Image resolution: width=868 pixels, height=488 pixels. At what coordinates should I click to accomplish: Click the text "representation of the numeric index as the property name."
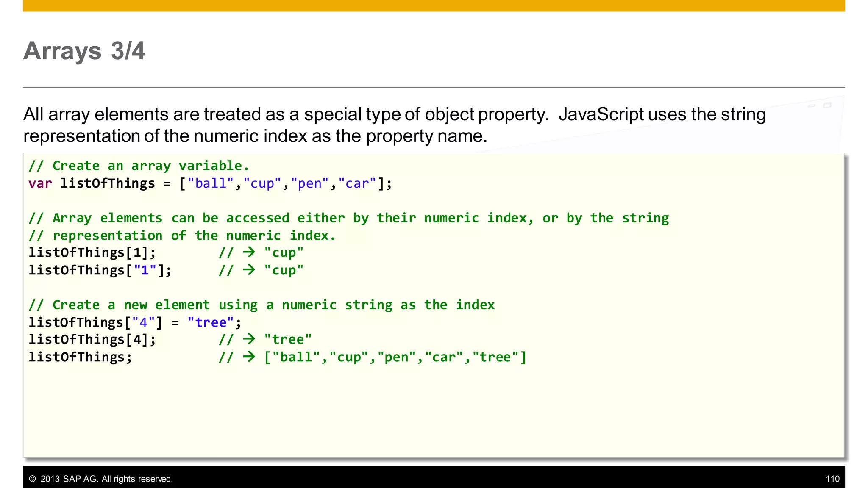pyautogui.click(x=256, y=136)
